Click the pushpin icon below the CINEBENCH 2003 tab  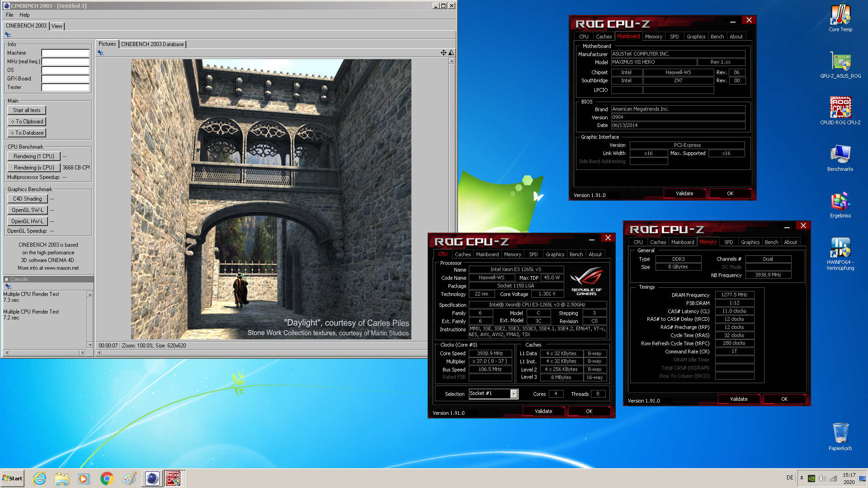8,35
